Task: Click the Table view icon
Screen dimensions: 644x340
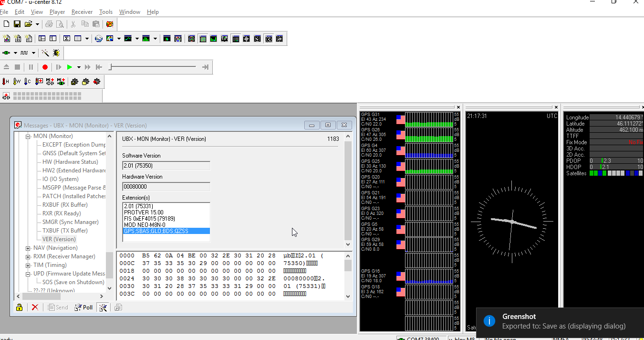Action: click(78, 39)
